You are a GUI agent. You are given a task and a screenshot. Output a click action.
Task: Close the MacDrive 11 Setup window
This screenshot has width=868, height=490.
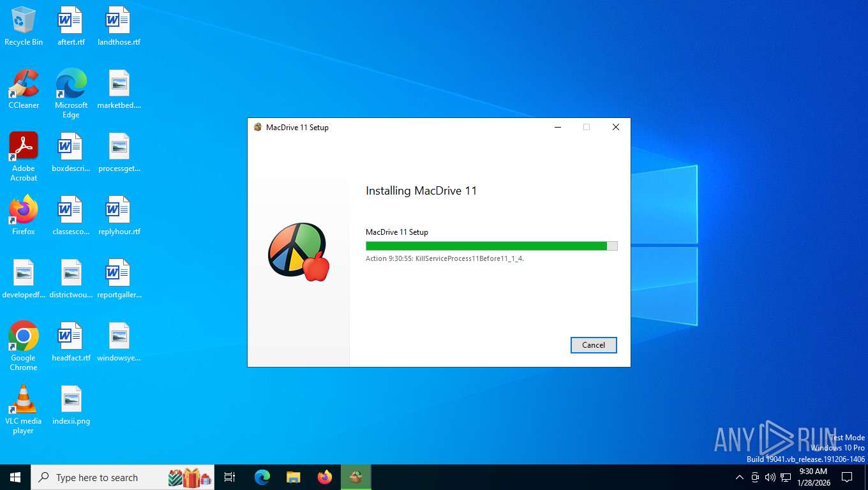point(616,127)
